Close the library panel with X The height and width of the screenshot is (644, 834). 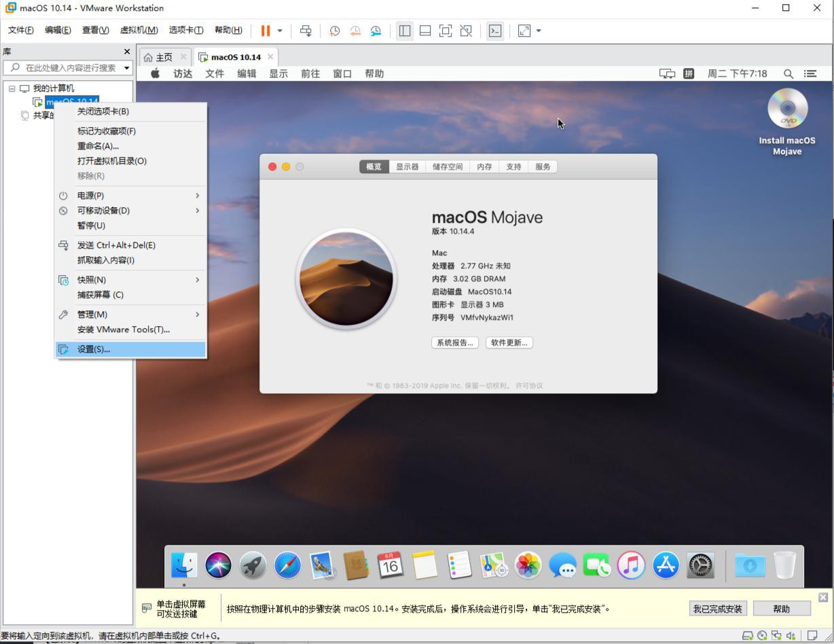point(126,52)
